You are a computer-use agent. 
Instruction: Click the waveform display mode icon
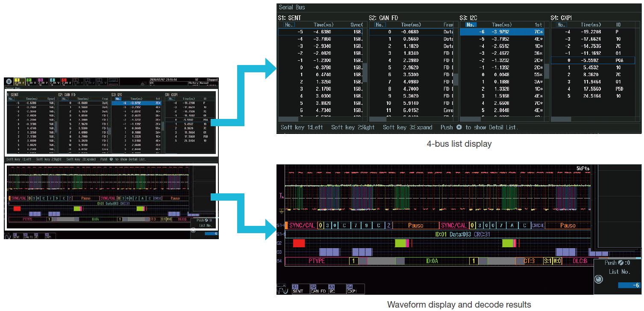[282, 289]
